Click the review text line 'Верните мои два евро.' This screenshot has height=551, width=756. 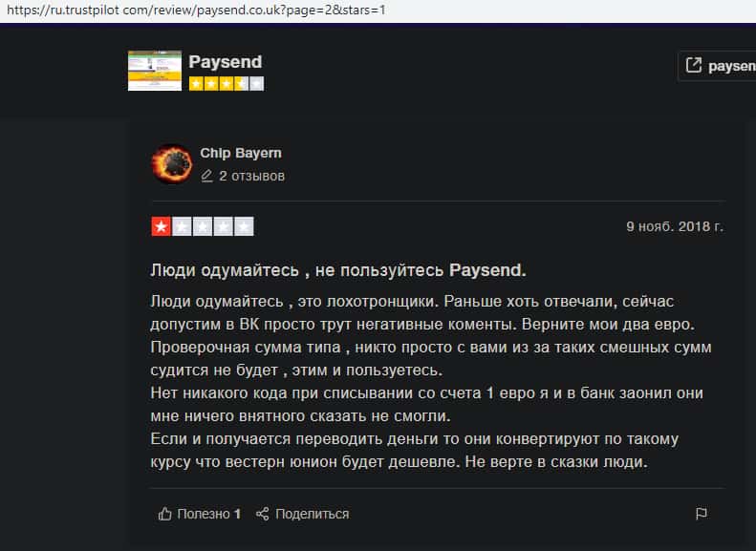[608, 324]
